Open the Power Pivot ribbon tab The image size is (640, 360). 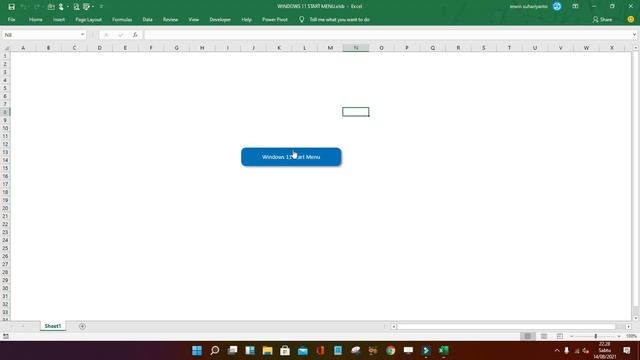pos(275,19)
